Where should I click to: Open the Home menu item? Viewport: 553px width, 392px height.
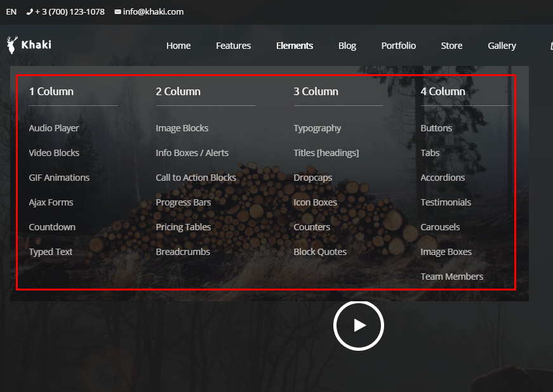point(178,46)
